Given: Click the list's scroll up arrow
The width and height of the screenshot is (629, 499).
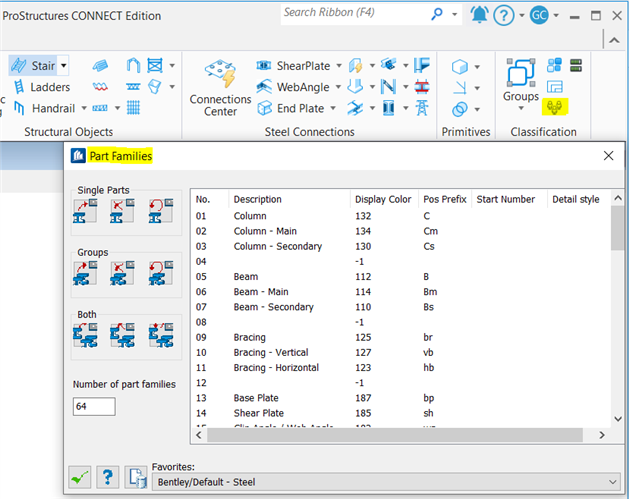Looking at the screenshot, I should (x=618, y=198).
